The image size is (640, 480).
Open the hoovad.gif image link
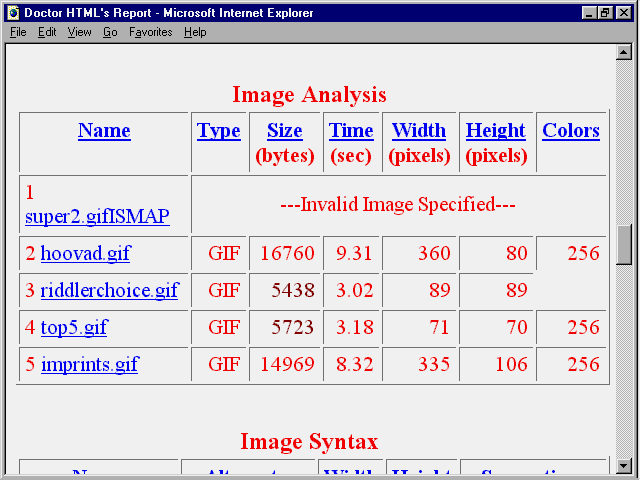(x=85, y=254)
